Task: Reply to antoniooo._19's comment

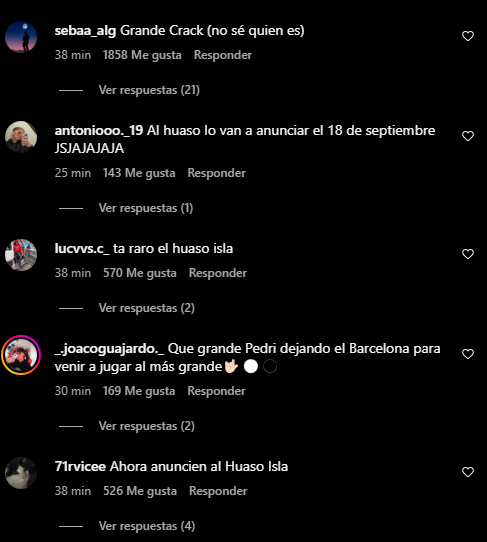Action: [216, 173]
